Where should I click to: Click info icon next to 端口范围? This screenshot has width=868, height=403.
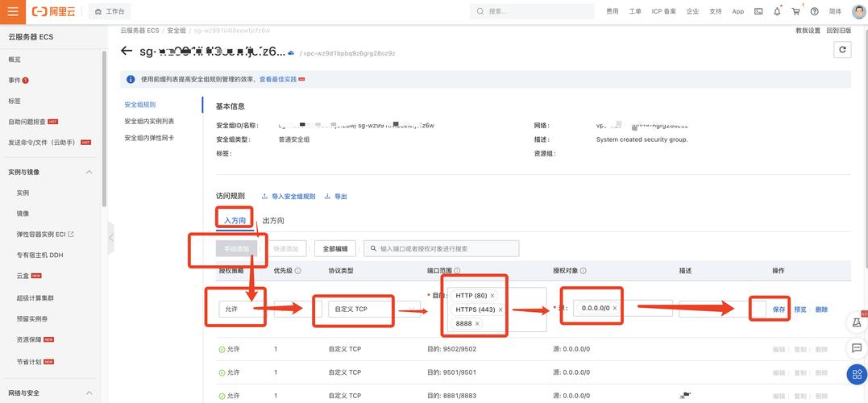[457, 272]
